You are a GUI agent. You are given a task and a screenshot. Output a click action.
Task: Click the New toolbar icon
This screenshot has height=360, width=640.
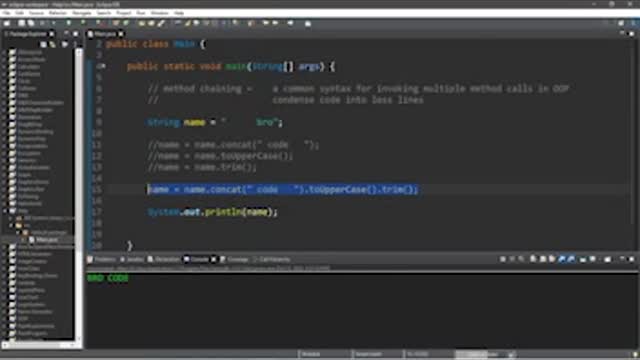pyautogui.click(x=7, y=23)
